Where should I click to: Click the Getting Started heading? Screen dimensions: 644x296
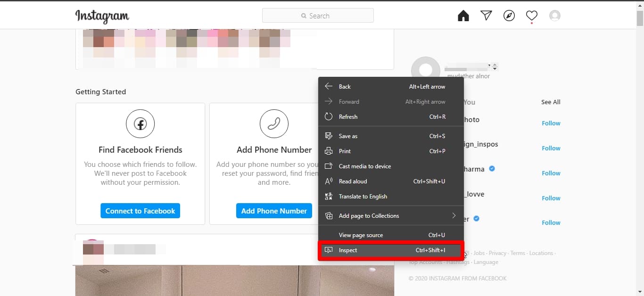point(101,92)
